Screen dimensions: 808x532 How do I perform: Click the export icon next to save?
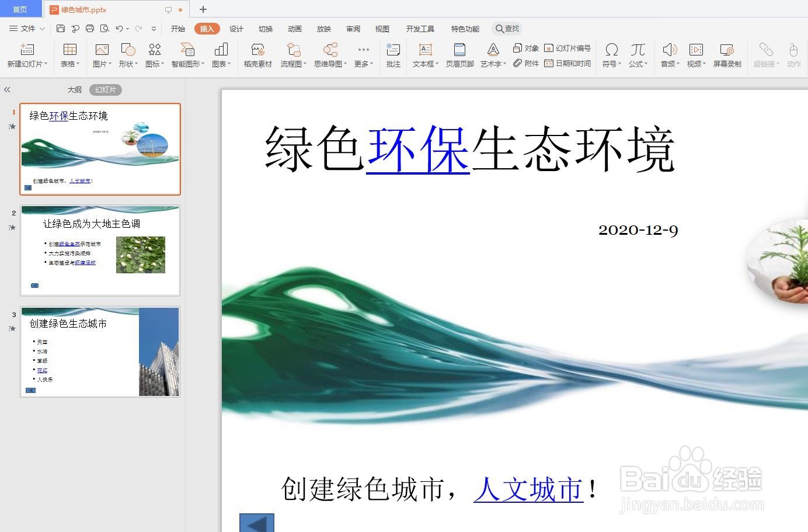(x=75, y=28)
